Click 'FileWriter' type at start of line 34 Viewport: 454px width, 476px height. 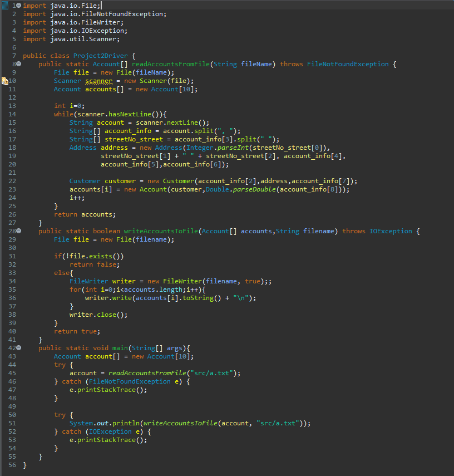point(88,281)
